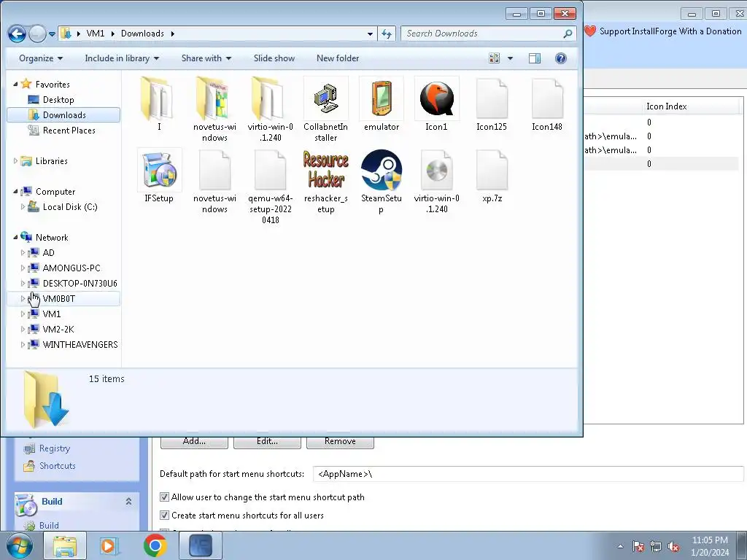Screen dimensions: 747x560
Task: Select the Icon148 file
Action: click(x=547, y=104)
